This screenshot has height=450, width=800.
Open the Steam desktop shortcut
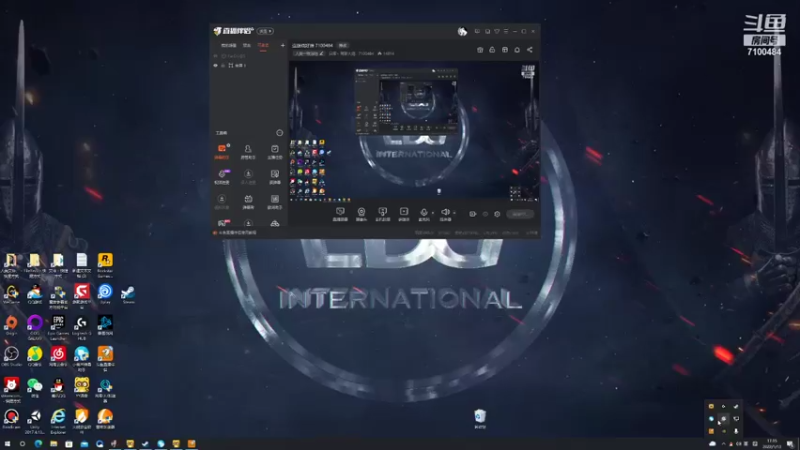coord(128,294)
